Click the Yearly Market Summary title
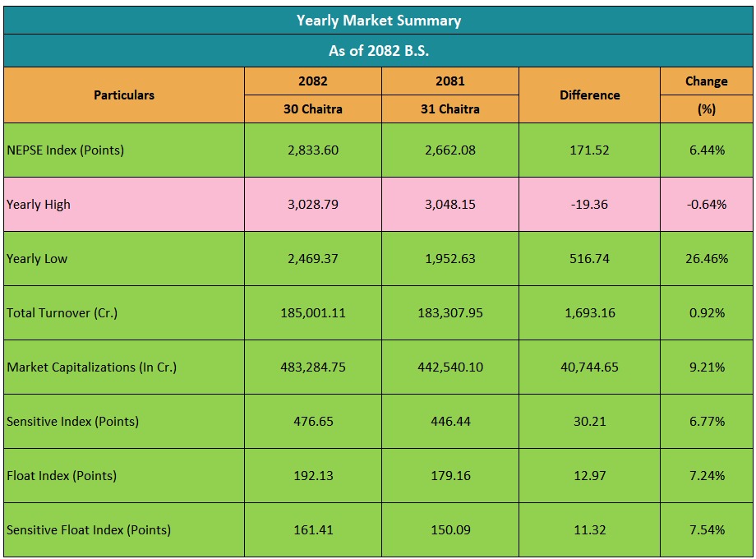756x559 pixels. [x=378, y=21]
